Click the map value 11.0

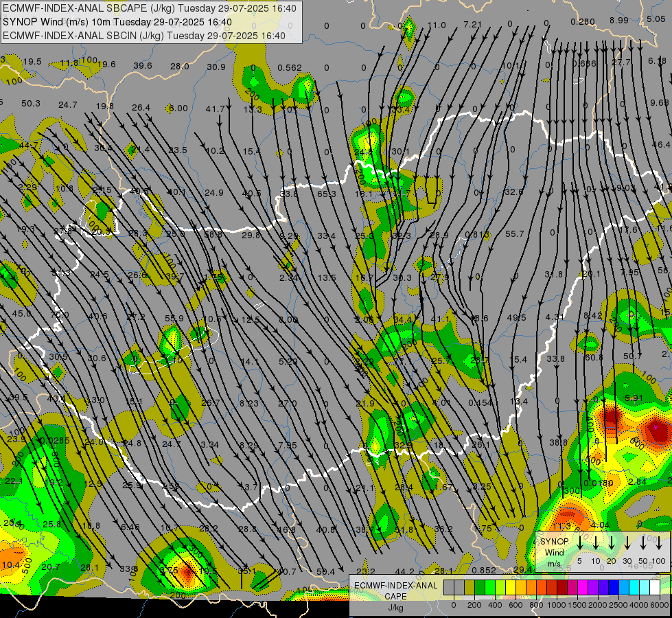437,25
